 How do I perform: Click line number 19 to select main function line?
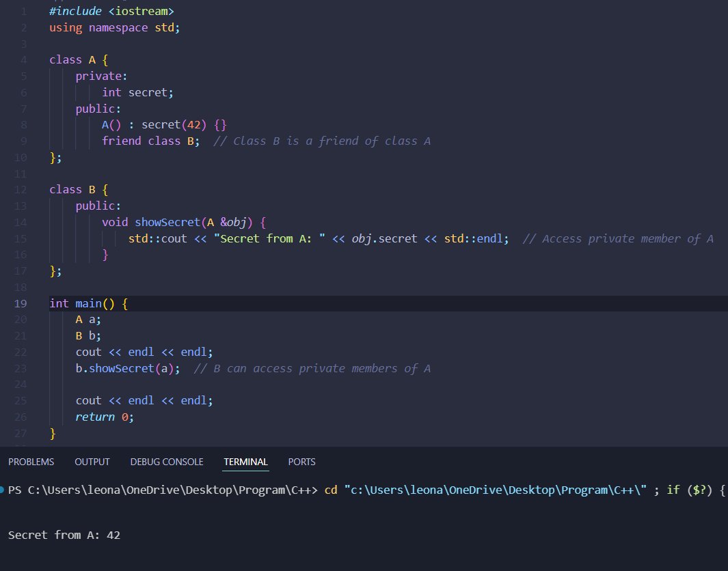click(21, 303)
